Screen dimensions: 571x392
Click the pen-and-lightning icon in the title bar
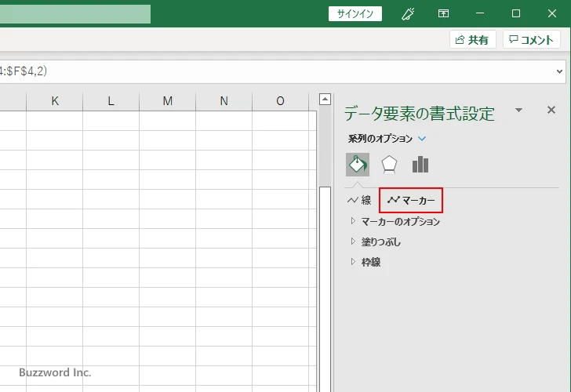point(408,14)
